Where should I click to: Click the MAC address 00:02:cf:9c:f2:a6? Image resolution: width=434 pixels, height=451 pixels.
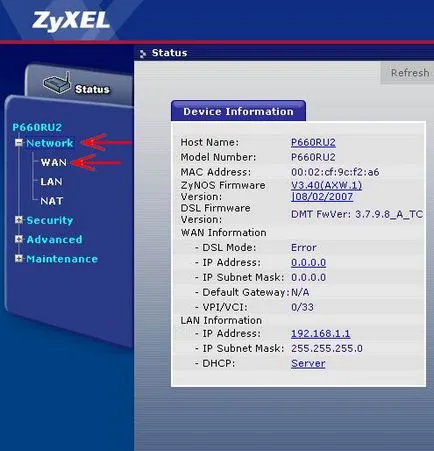click(335, 172)
